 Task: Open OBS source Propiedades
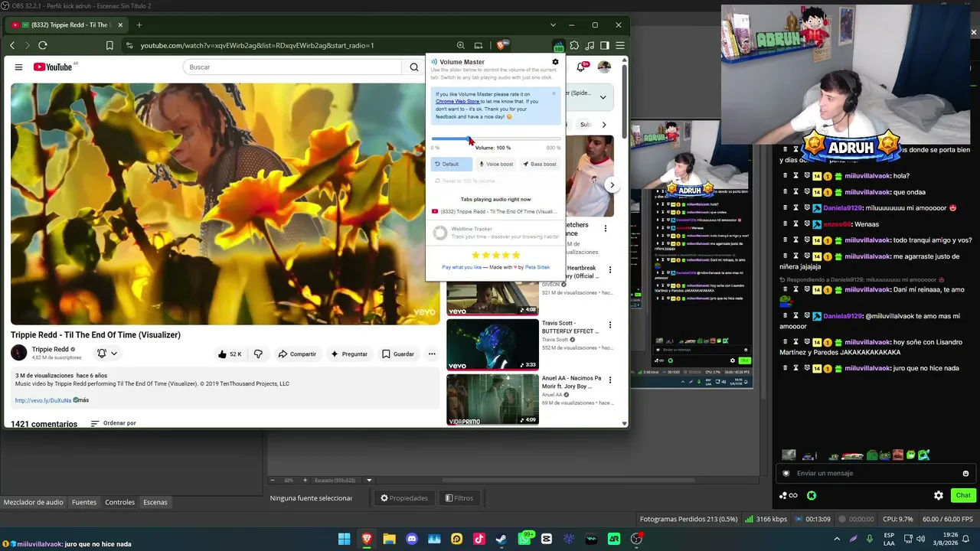[x=404, y=498]
